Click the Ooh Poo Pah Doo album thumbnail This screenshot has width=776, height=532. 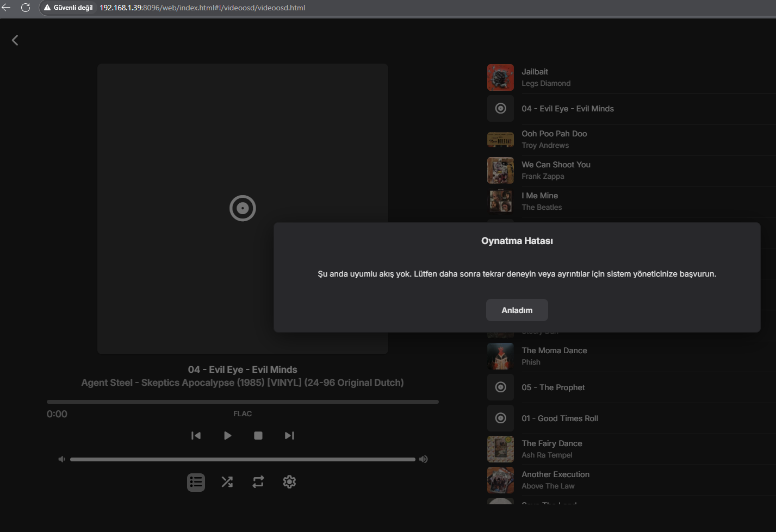(500, 140)
